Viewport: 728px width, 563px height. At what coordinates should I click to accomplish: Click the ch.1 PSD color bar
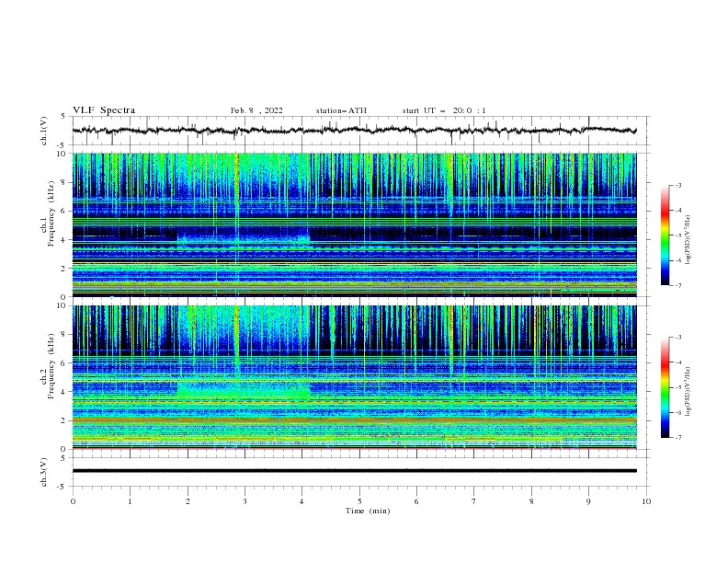point(665,236)
